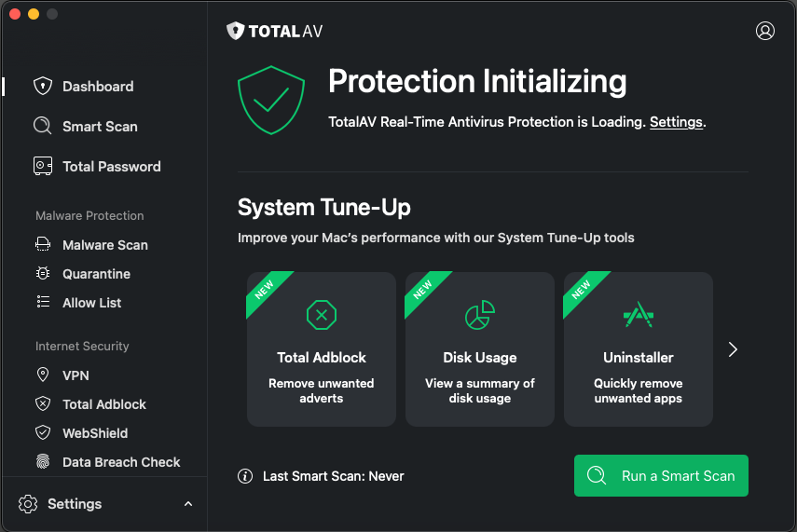Select Malware Scan in the sidebar

point(104,245)
